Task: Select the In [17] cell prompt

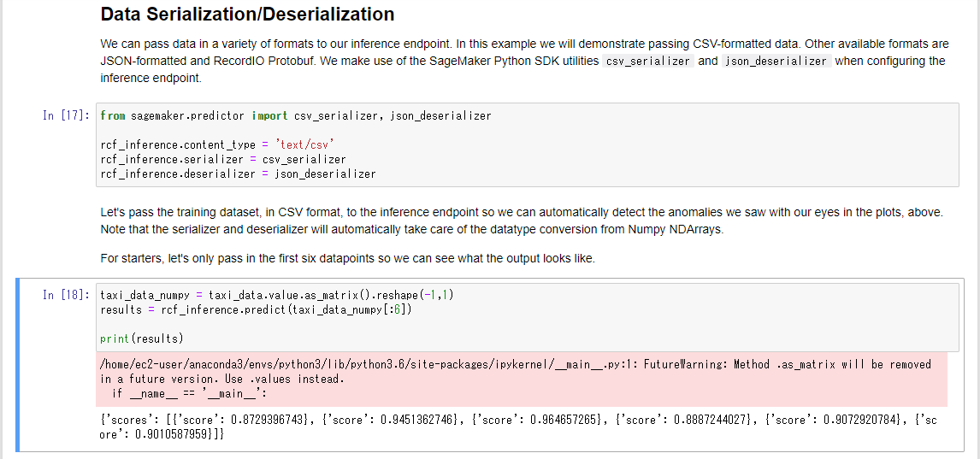Action: [x=66, y=115]
